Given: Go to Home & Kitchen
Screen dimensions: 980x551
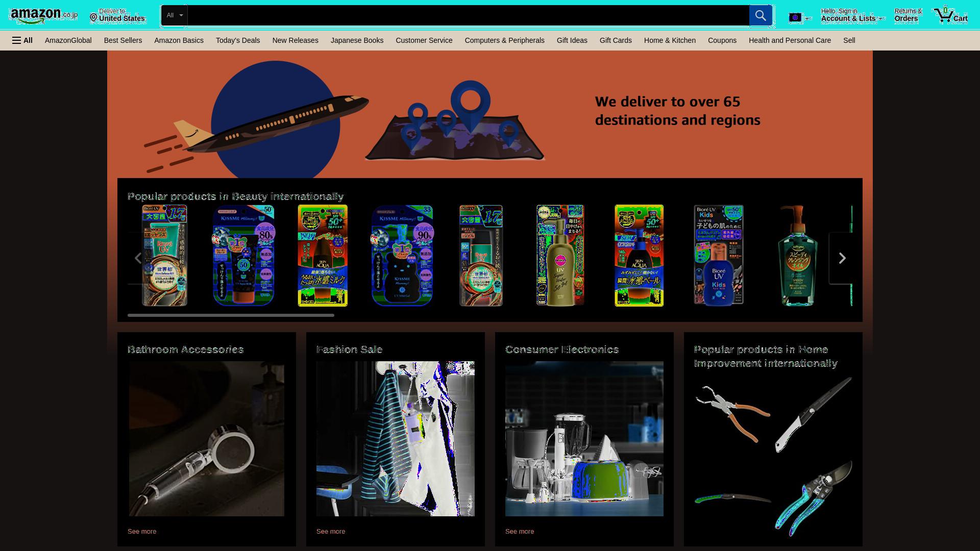Looking at the screenshot, I should [x=670, y=40].
